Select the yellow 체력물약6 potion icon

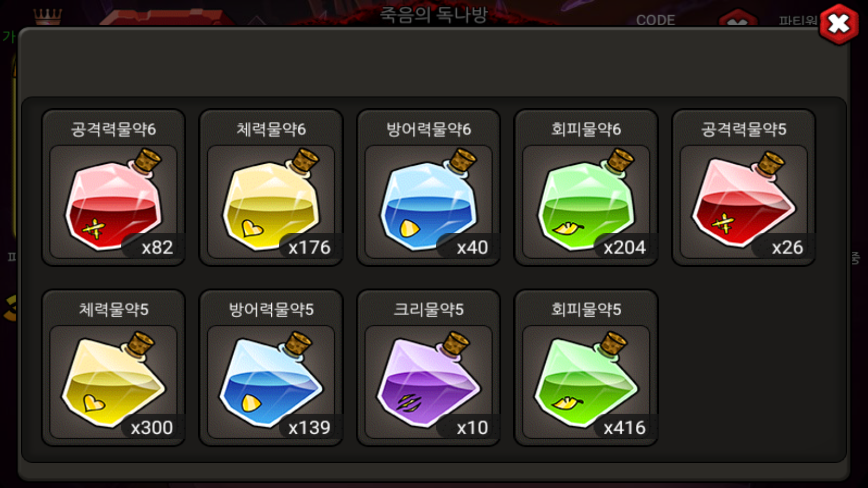(271, 201)
